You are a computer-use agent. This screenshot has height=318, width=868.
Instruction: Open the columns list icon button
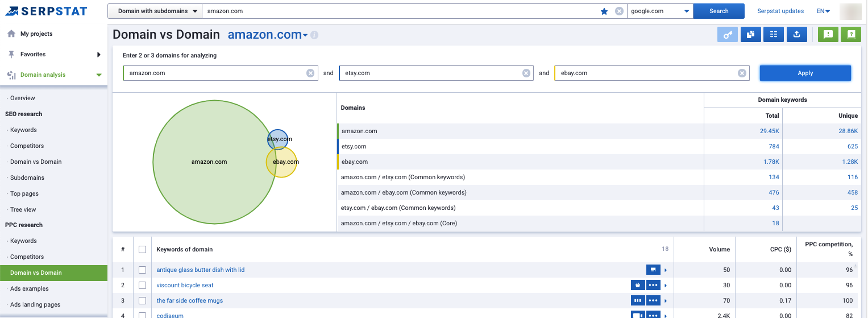[774, 35]
